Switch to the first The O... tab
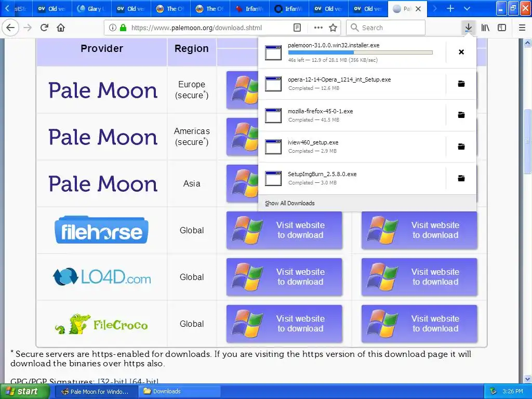Viewport: 532px width, 399px height. (170, 9)
